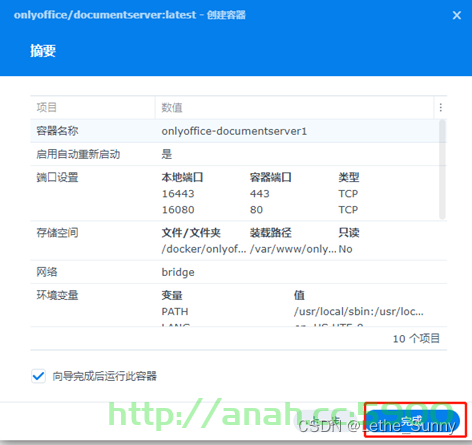Click the summary table vertical scrollbar
The width and height of the screenshot is (472, 445).
coord(442,169)
